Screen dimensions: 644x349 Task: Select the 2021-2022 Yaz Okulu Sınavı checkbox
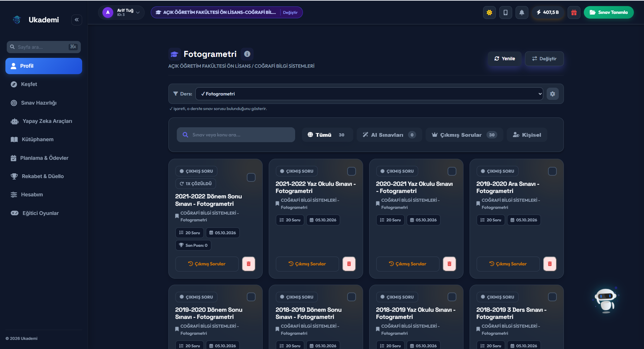tap(352, 171)
